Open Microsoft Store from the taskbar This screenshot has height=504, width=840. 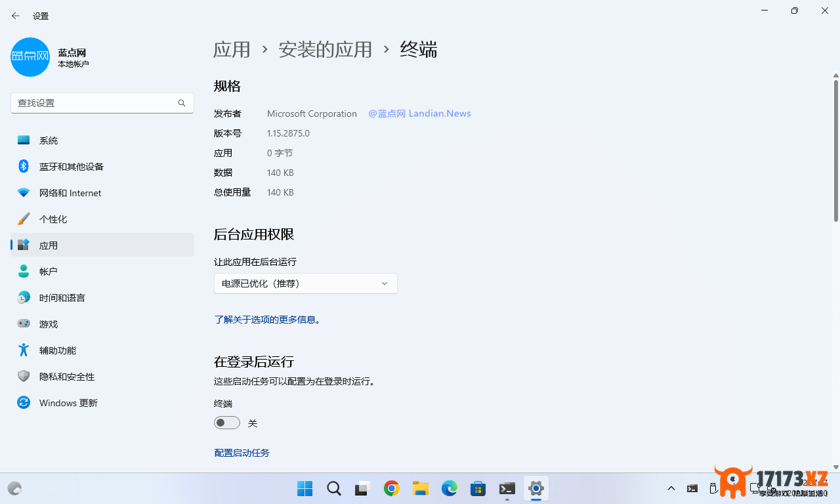tap(478, 488)
